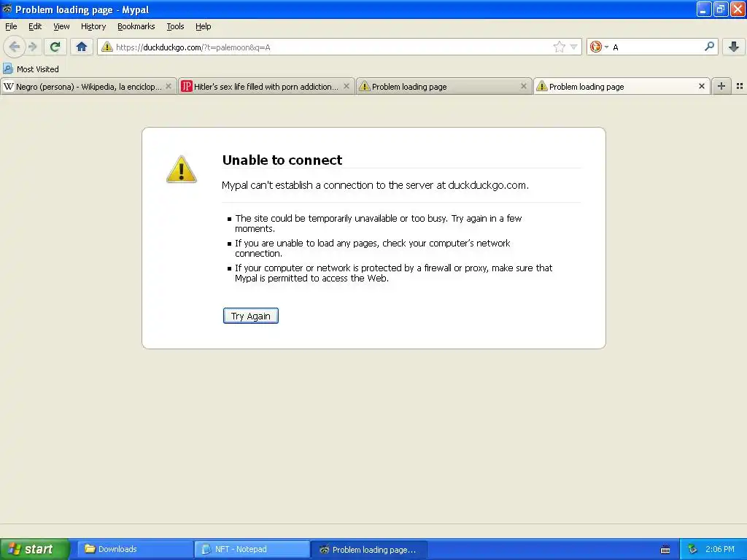747x560 pixels.
Task: Click the red favicon on Hitler tab
Action: click(x=187, y=86)
